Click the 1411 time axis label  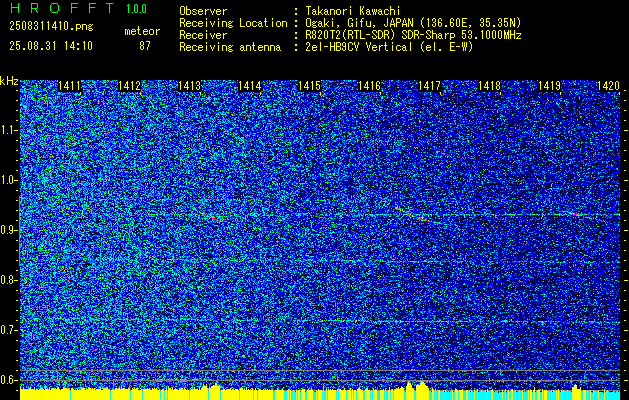click(69, 86)
